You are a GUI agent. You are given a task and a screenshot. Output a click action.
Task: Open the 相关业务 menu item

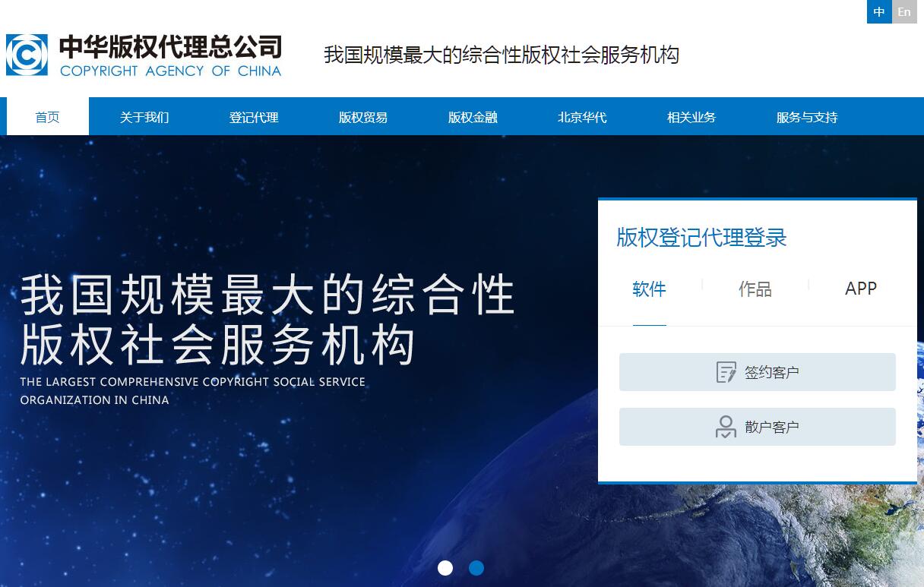coord(691,117)
